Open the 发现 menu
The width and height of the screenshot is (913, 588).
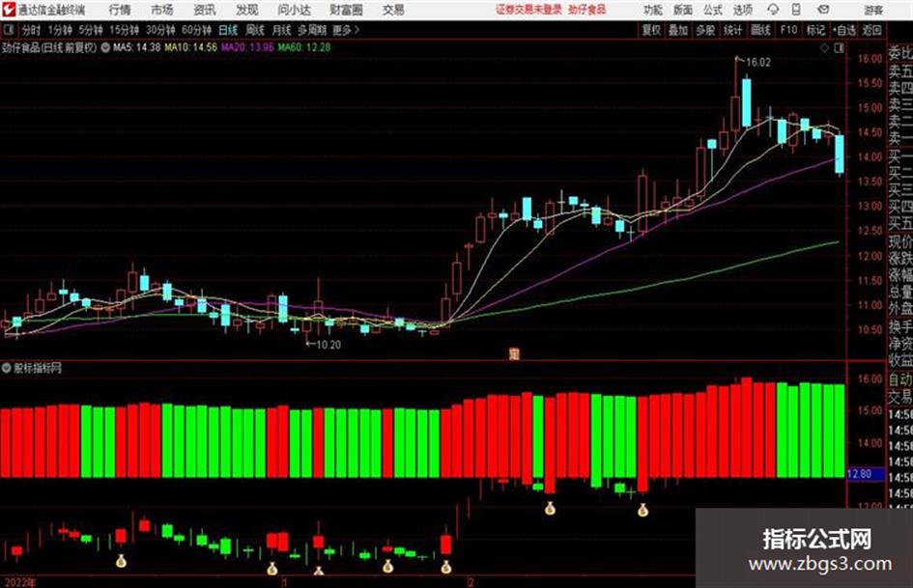pyautogui.click(x=247, y=10)
